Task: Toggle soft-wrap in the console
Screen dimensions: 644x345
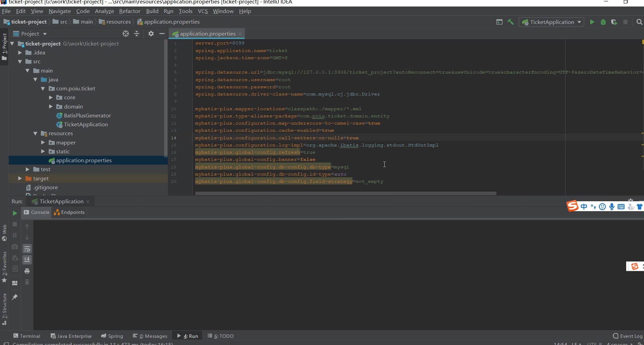Action: 27,249
